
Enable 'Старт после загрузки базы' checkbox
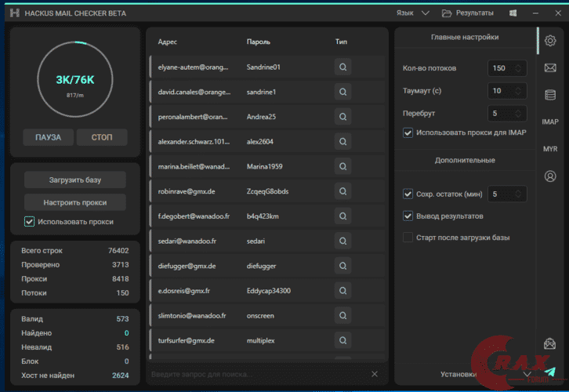408,237
